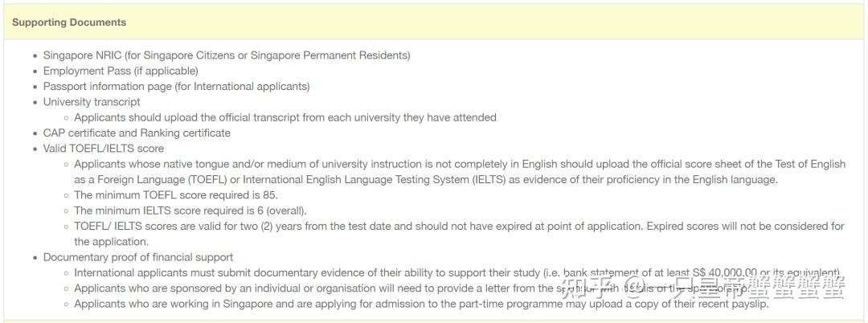Screen dimensions: 868x323
Task: Select the Passport information page bullet
Action: click(x=177, y=86)
